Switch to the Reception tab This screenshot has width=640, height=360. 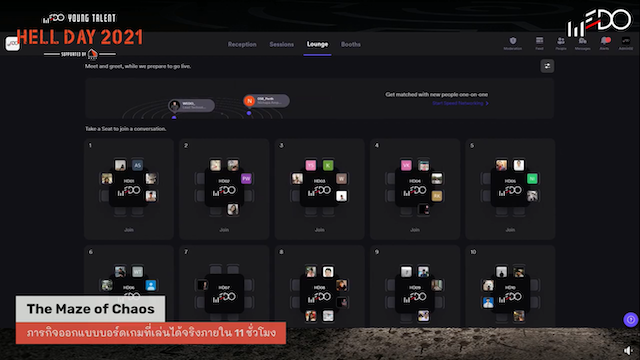(x=242, y=44)
